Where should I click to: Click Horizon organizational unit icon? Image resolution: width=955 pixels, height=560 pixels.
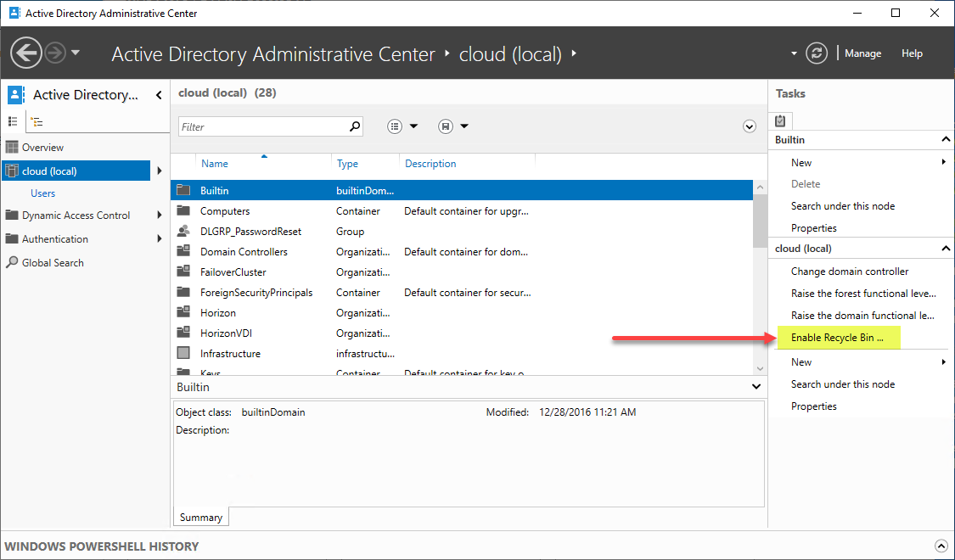pos(183,312)
